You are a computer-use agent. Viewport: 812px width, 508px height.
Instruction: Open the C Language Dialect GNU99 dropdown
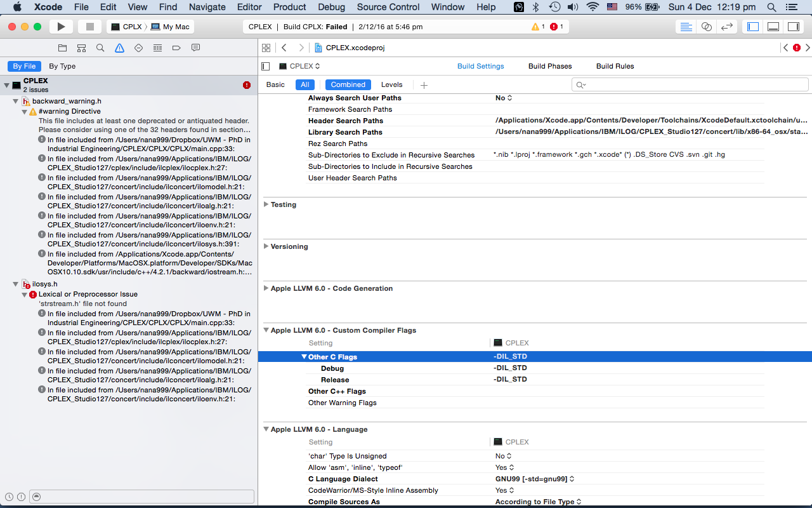pos(535,479)
